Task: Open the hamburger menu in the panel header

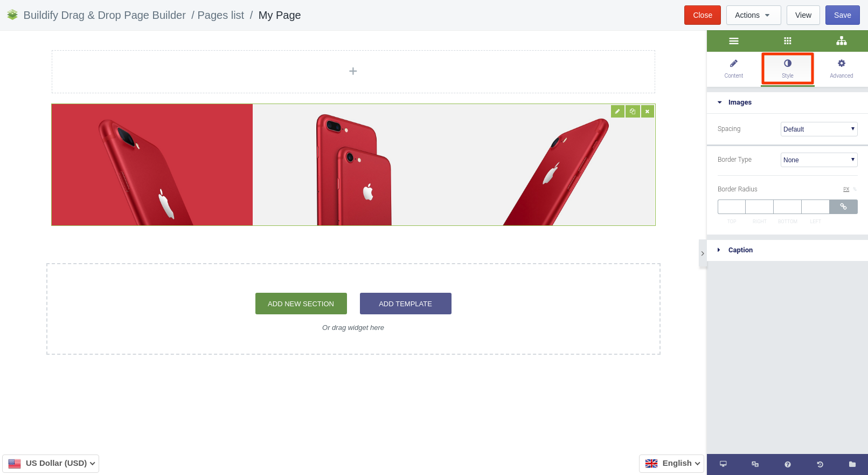Action: pos(733,41)
